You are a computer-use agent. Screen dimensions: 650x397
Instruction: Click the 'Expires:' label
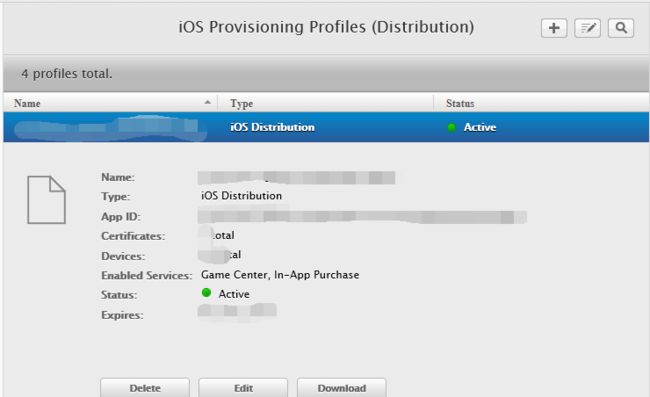(122, 315)
